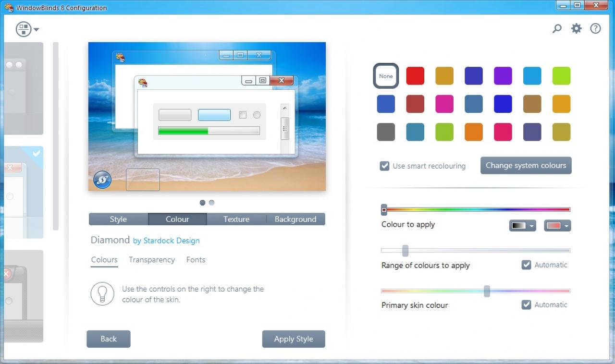Click the search magnifier icon
615x364 pixels.
click(x=557, y=29)
